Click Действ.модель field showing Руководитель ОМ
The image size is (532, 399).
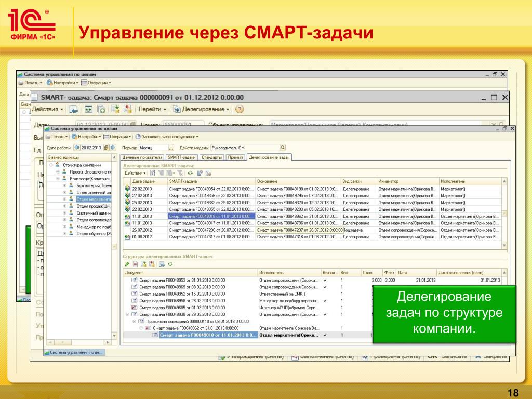click(x=245, y=148)
